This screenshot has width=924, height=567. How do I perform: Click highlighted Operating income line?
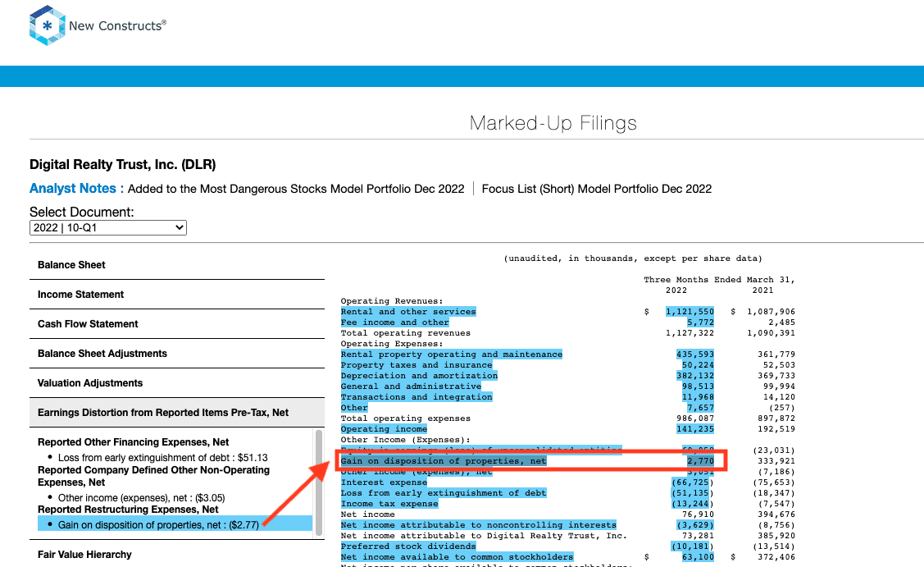pos(384,429)
